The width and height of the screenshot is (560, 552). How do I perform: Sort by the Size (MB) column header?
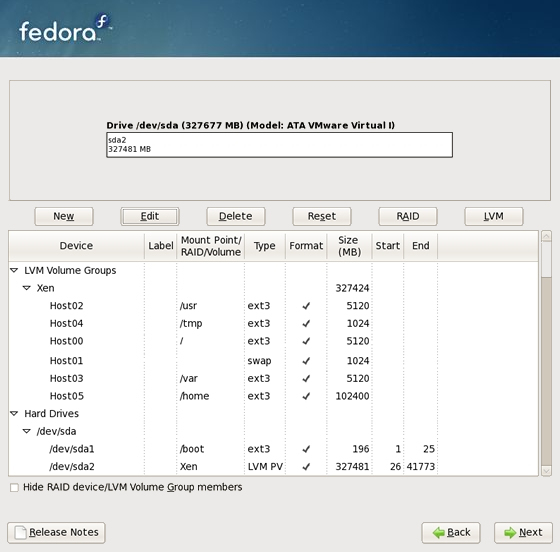point(349,246)
